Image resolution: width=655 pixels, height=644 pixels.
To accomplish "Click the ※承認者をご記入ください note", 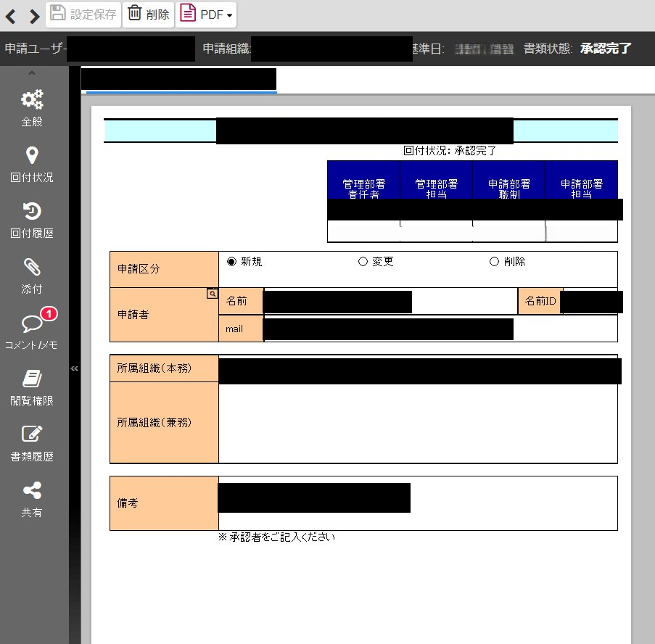I will click(x=276, y=537).
